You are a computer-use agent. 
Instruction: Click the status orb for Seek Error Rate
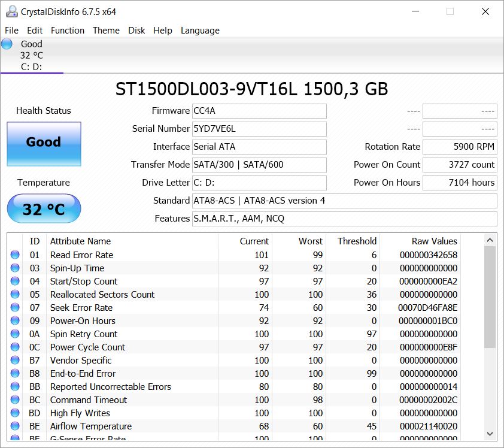click(x=15, y=307)
